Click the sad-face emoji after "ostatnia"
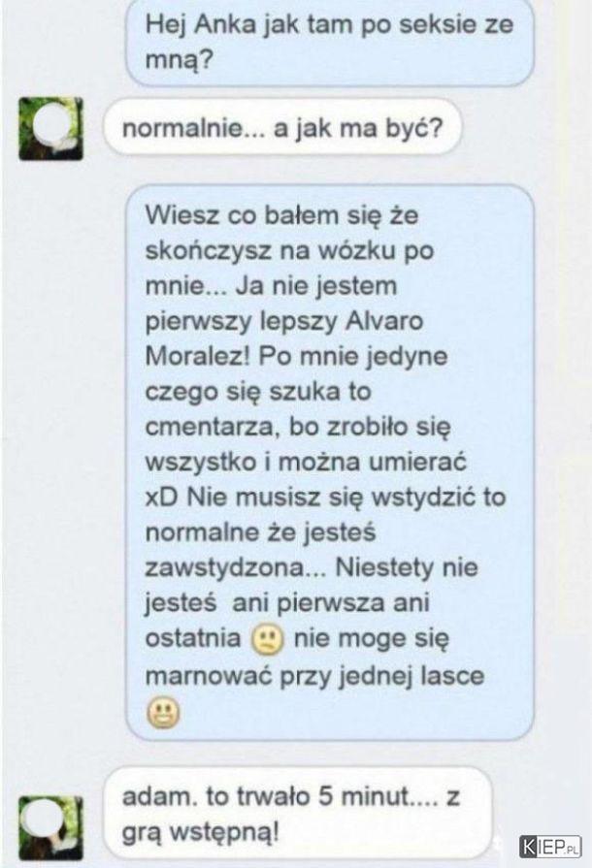The image size is (592, 868). 268,640
